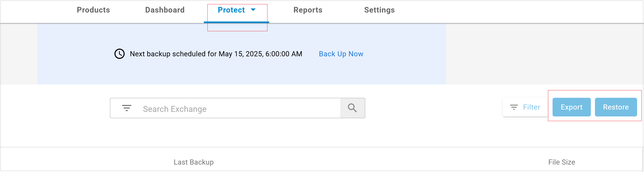Sort by the File Size column header
The image size is (644, 172).
point(561,162)
